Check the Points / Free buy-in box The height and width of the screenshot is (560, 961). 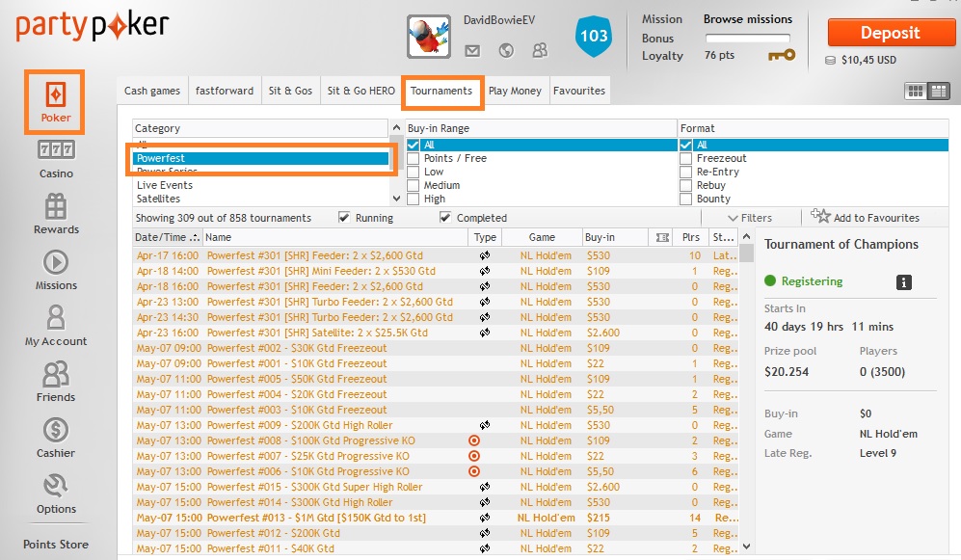[414, 158]
